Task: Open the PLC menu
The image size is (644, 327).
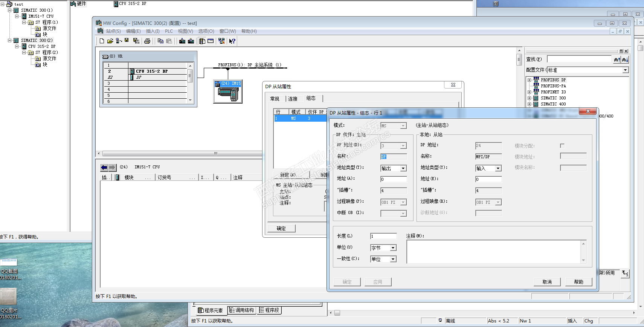Action: tap(169, 31)
